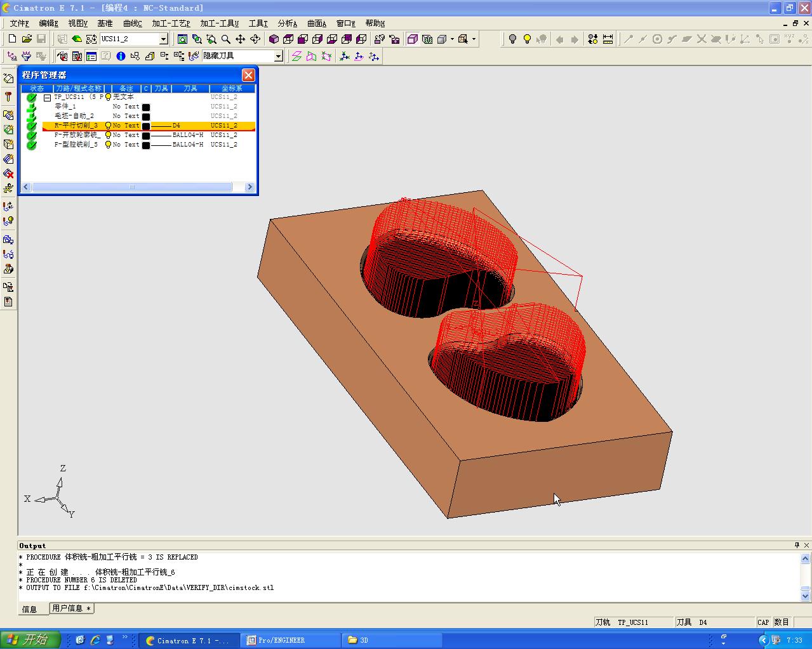Open the 文件 menu
Screen dimensions: 812x649
point(19,23)
